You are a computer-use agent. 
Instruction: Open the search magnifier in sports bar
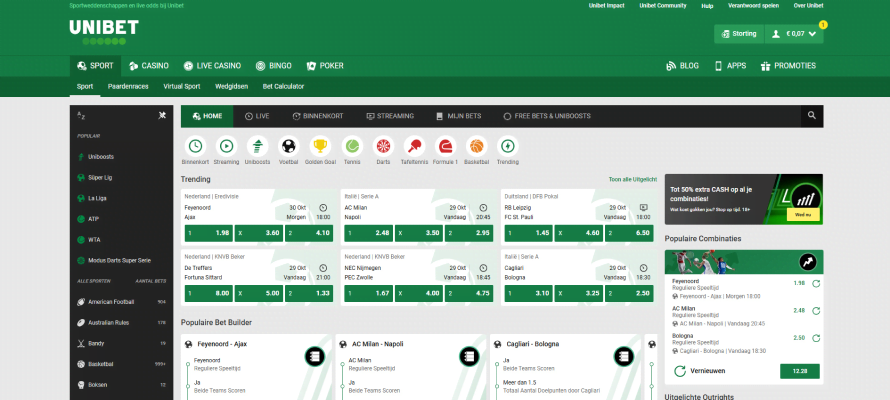tap(812, 116)
